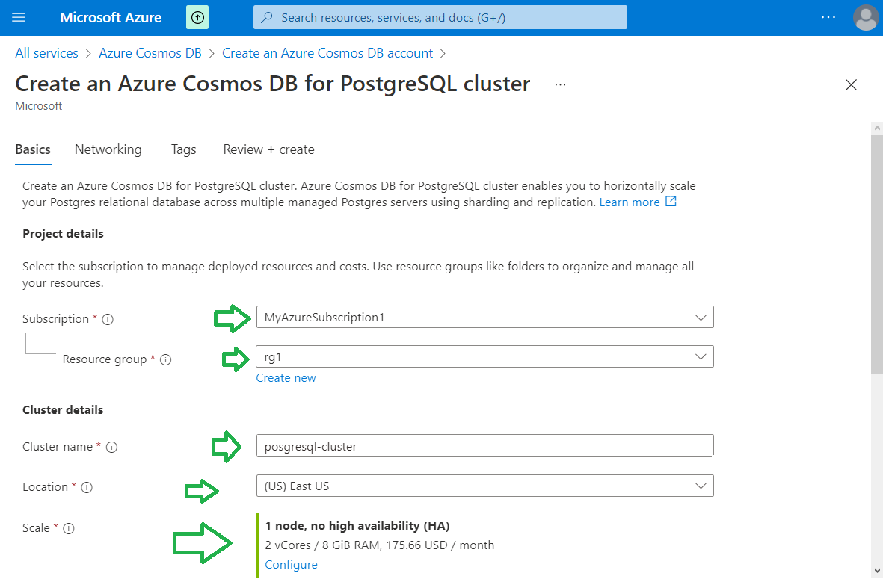Click the page scrollbar thumb

877,254
